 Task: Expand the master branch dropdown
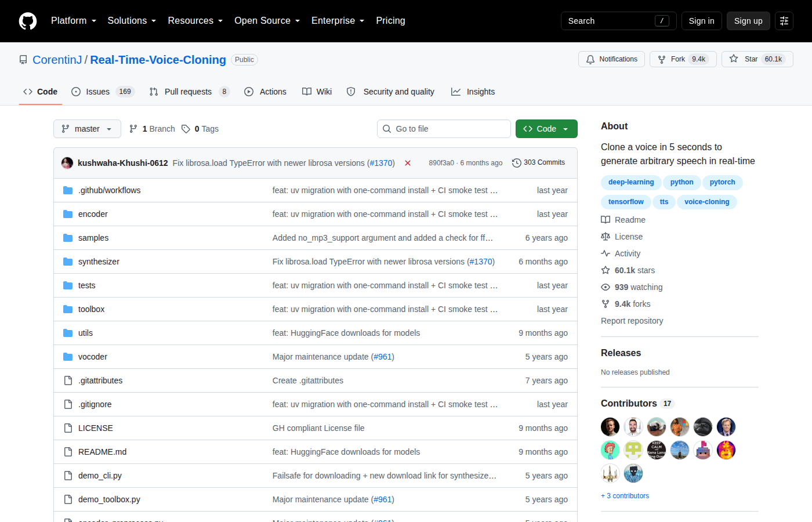pyautogui.click(x=87, y=129)
